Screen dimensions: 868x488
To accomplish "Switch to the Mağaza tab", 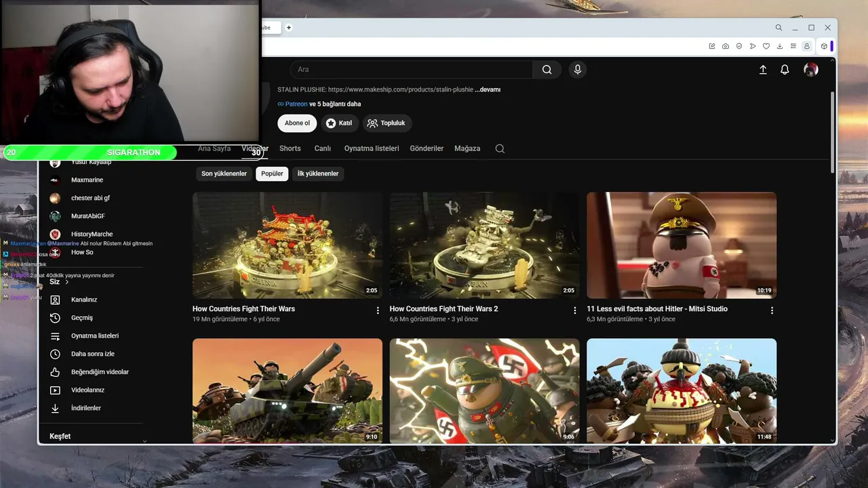I will coord(467,148).
